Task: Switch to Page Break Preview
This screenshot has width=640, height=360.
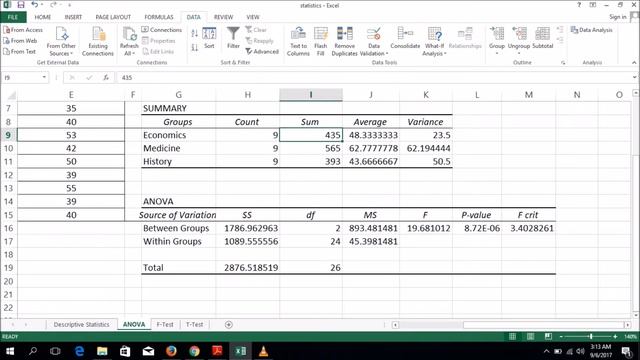Action: click(x=548, y=336)
